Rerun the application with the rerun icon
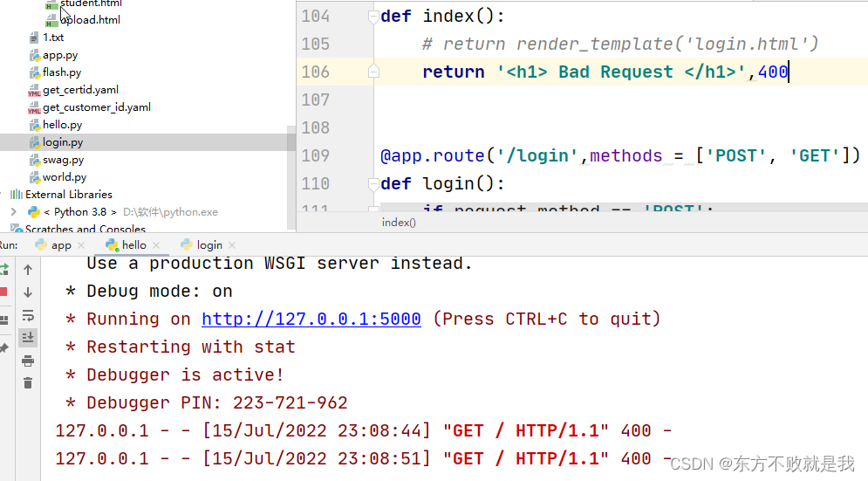The image size is (868, 481). [x=4, y=270]
